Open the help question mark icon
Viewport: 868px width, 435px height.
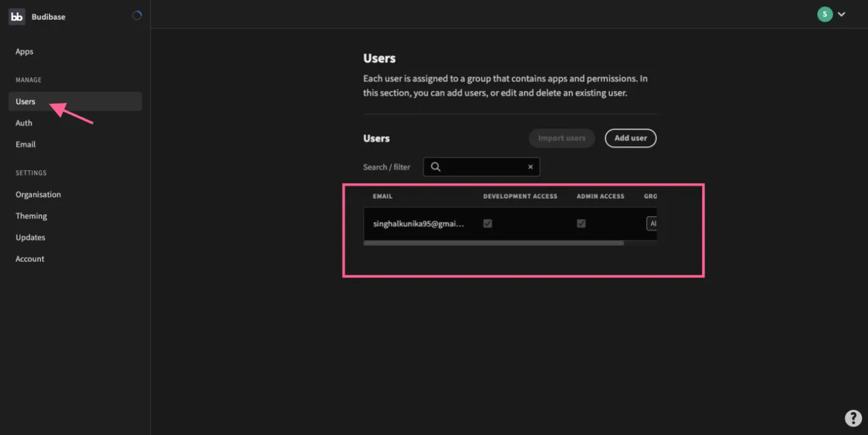(853, 418)
